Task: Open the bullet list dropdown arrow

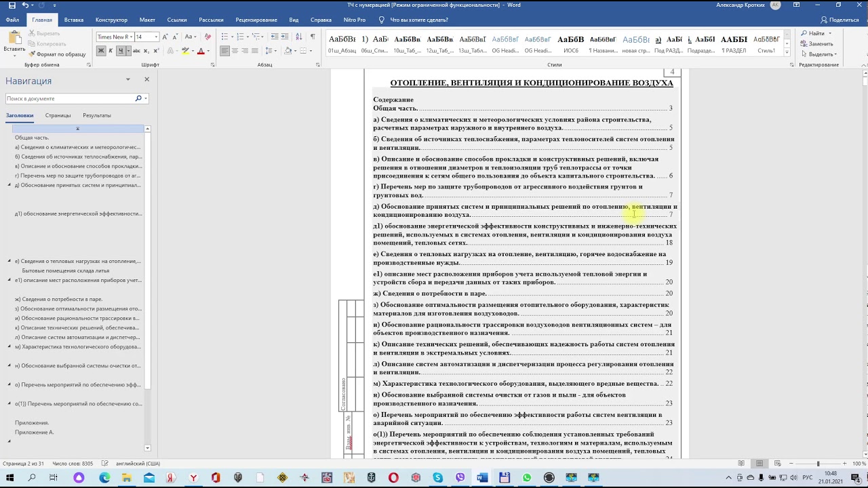Action: coord(232,37)
